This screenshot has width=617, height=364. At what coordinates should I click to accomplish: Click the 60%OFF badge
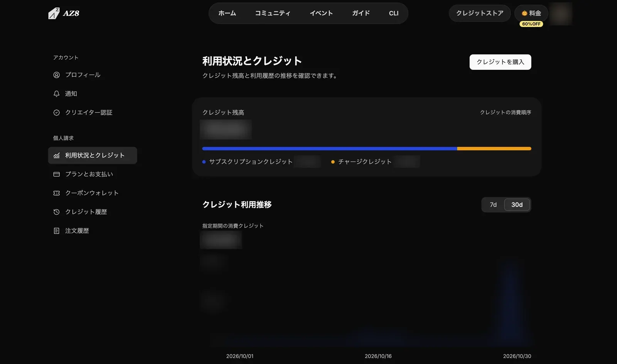click(531, 24)
